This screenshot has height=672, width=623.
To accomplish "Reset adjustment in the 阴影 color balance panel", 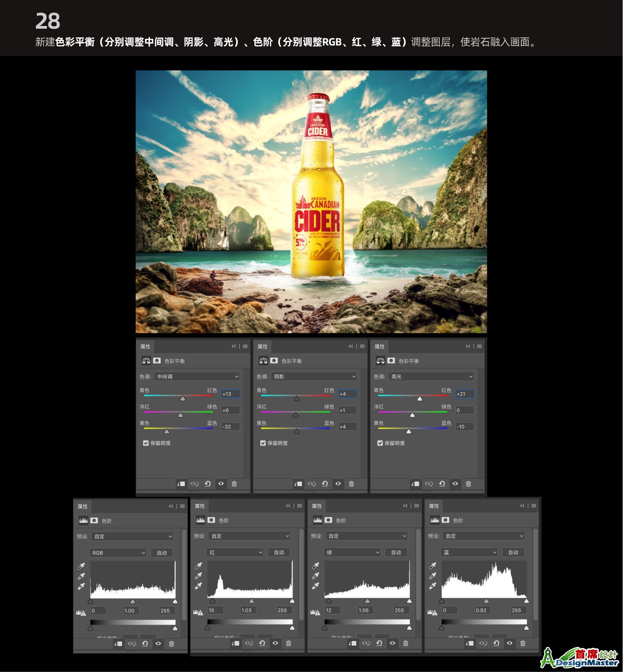I will coord(325,484).
